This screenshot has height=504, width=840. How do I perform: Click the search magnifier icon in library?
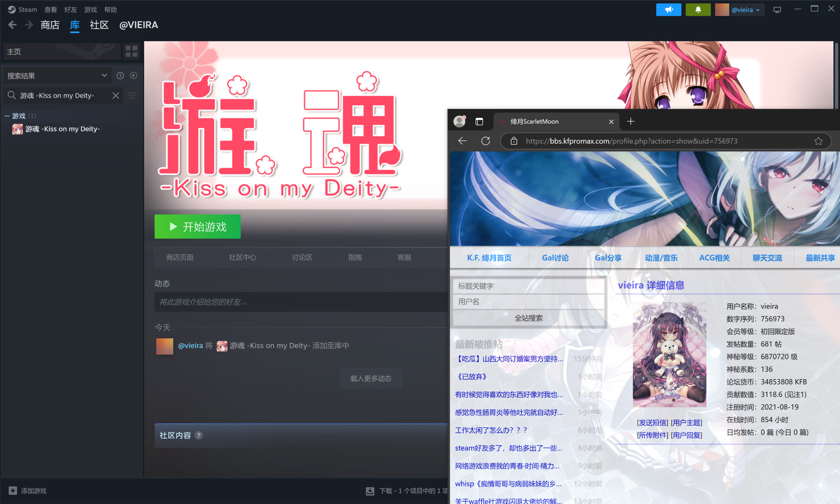[12, 95]
